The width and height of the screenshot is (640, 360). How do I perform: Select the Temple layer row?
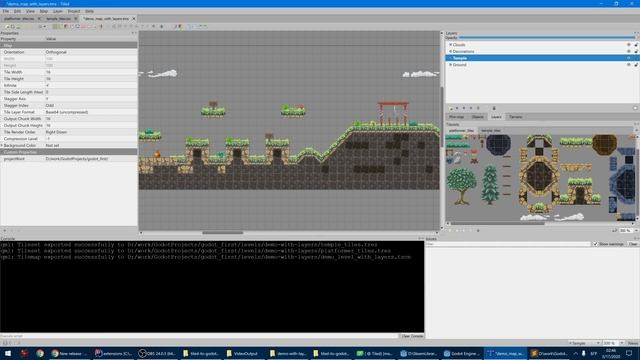click(542, 58)
